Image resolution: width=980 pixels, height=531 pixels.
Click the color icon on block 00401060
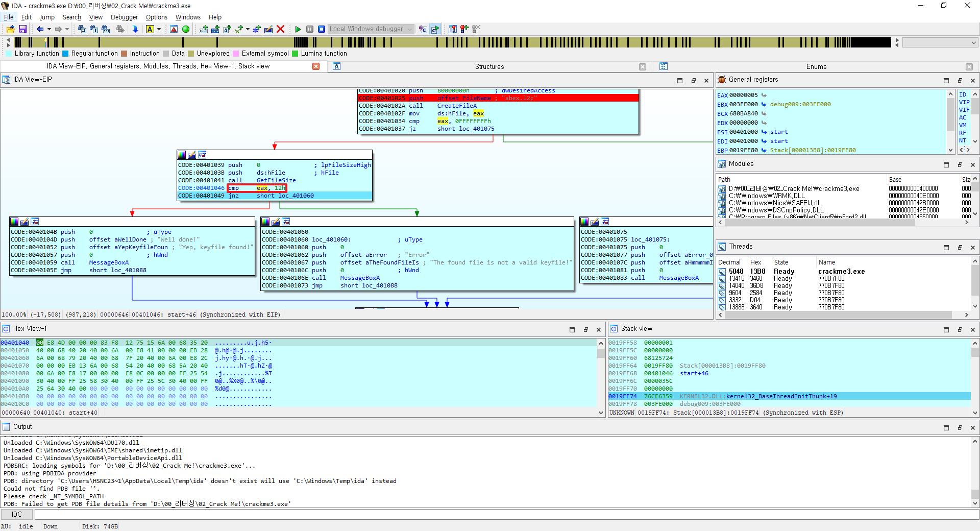[x=265, y=222]
